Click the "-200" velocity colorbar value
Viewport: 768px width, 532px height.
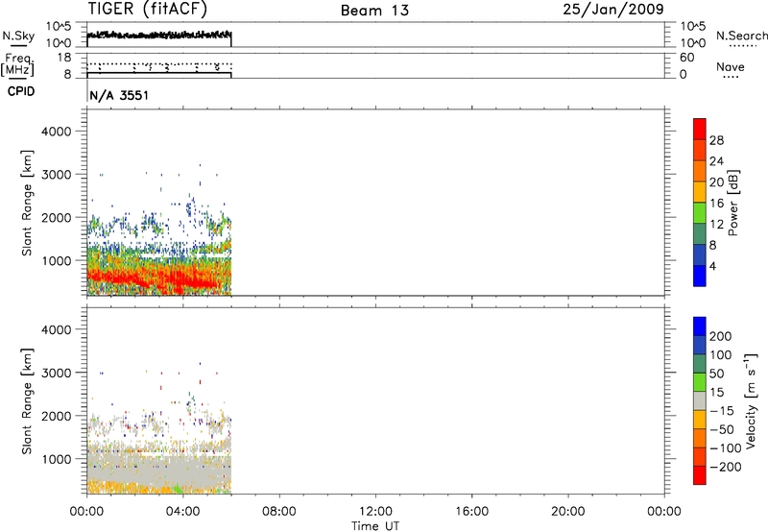coord(726,467)
